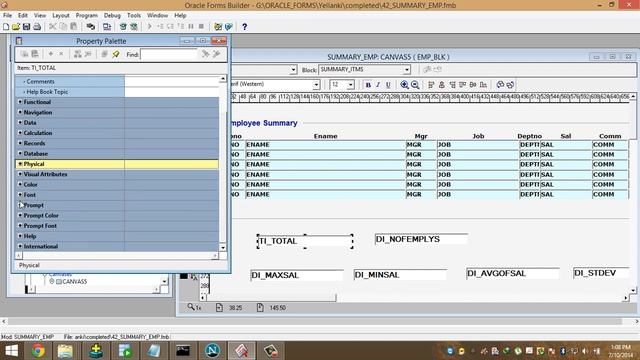Screen dimensions: 640x360
Task: Click the Save disk toolbar icon
Action: (x=27, y=27)
